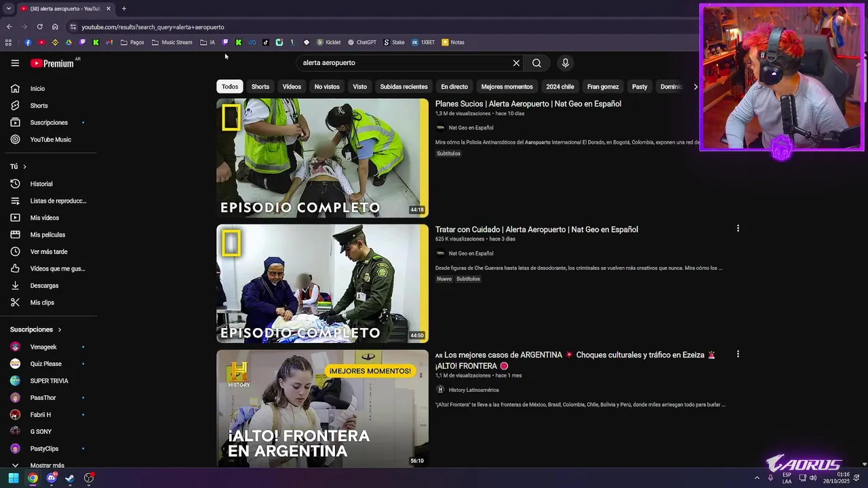Open the three-dot menu for 'Los mejores casos de ARGENTINA'

(738, 354)
